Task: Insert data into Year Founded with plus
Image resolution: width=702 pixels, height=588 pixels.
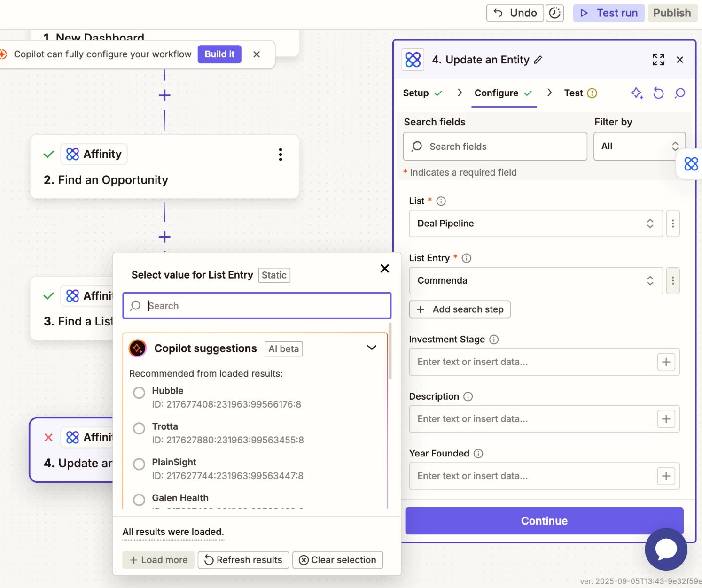Action: [x=666, y=476]
